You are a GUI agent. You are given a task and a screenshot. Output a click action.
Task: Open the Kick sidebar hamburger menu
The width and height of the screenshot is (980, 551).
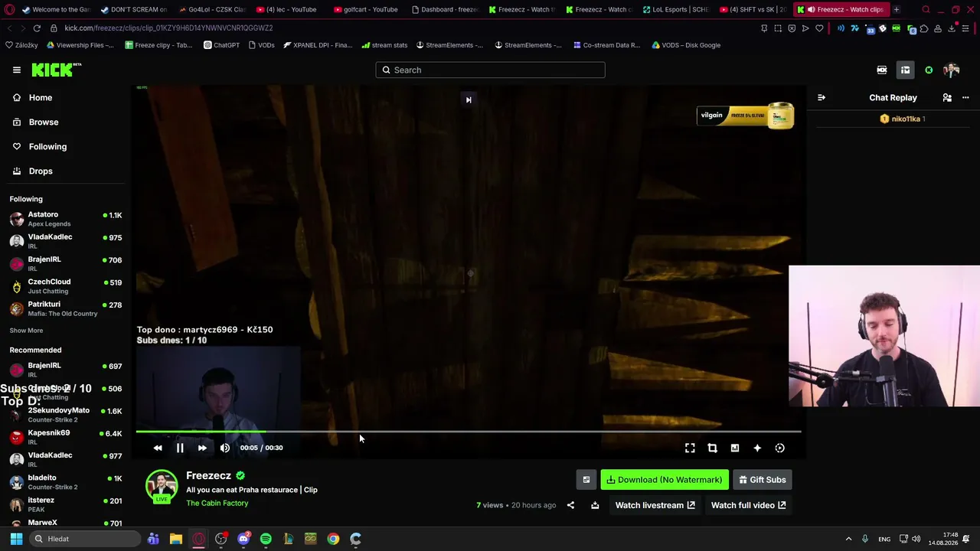(x=17, y=70)
